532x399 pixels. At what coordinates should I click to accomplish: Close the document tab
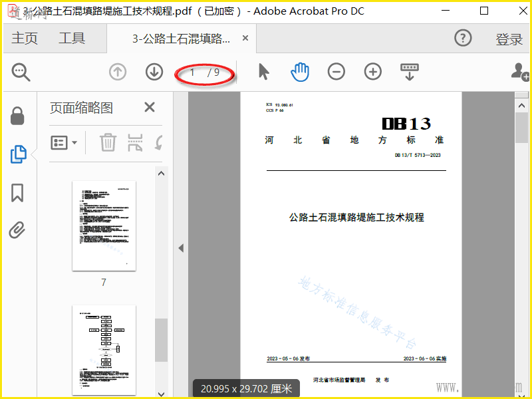pos(245,38)
